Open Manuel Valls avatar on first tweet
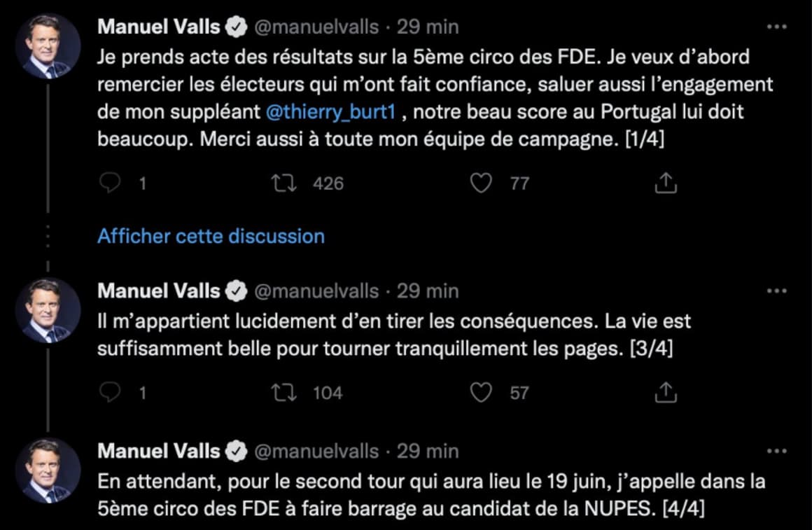812x530 pixels. 48,46
